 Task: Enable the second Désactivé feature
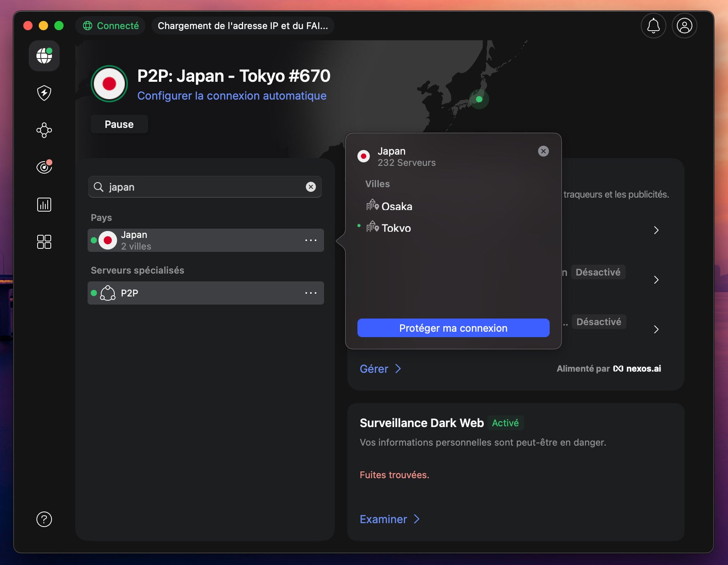coord(598,322)
